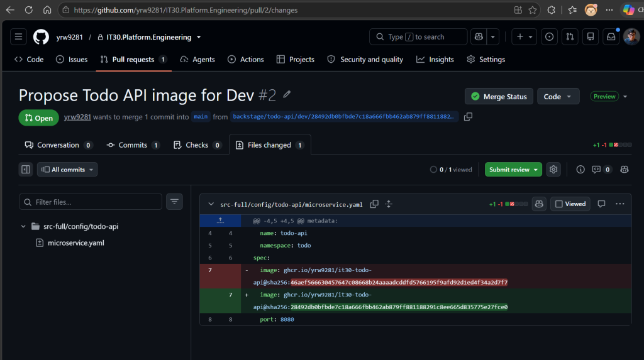Focus the Type / to search field

[x=418, y=37]
